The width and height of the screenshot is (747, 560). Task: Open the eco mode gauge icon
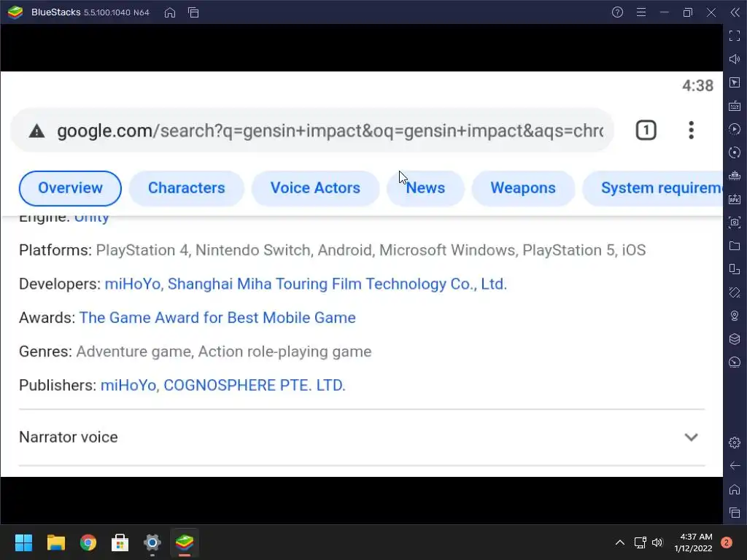coord(735,362)
